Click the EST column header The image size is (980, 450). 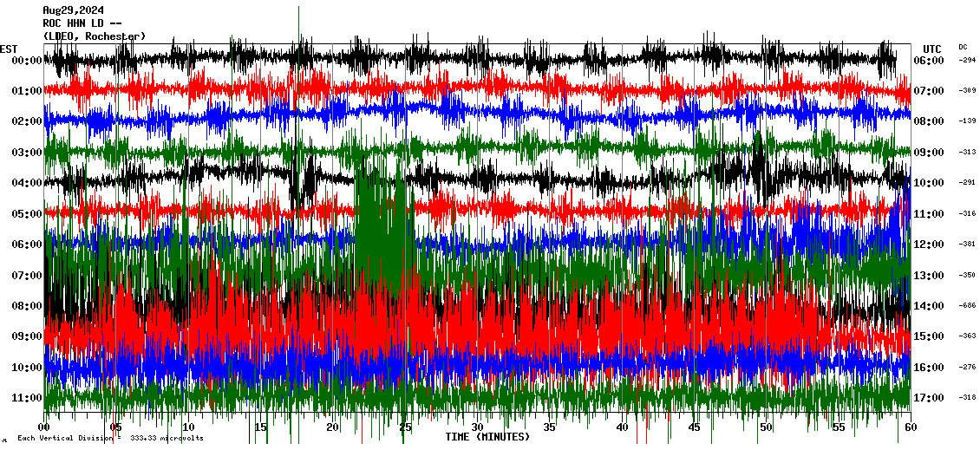tap(9, 49)
